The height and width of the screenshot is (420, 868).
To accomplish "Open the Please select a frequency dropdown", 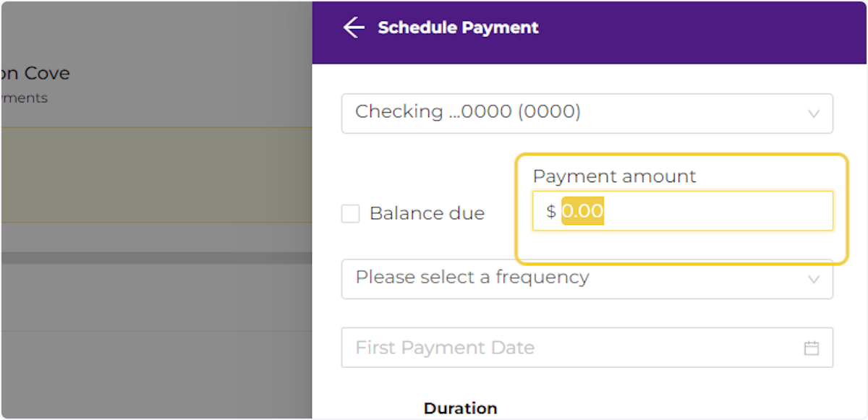I will [586, 279].
